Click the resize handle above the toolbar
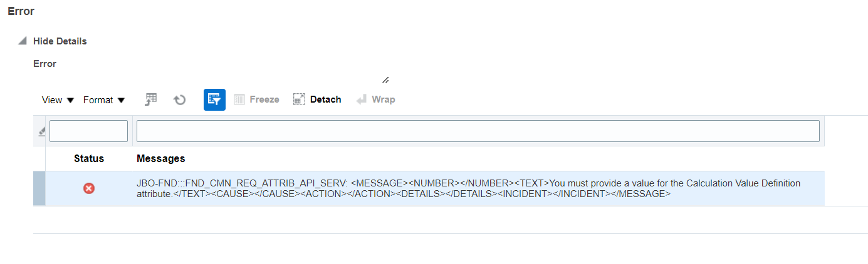 tap(385, 80)
